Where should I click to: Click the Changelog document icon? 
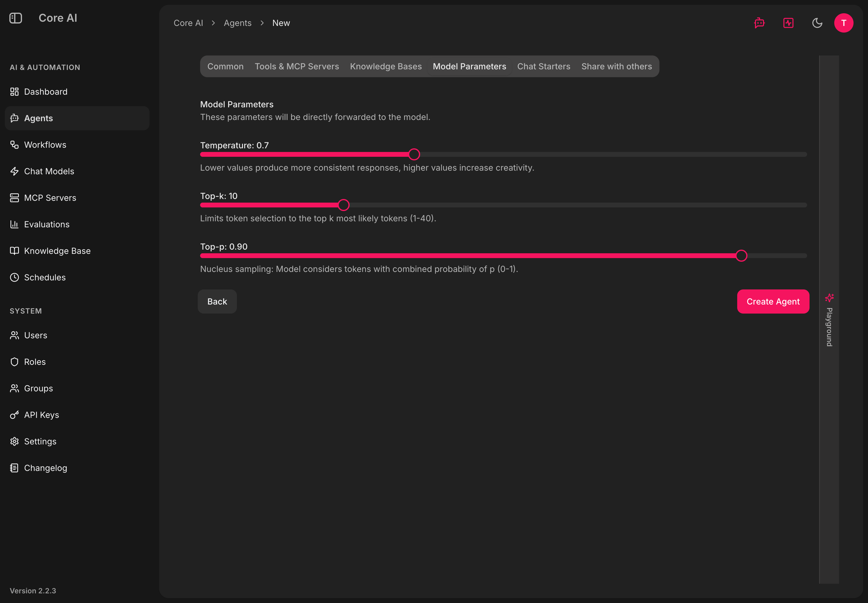[x=14, y=468]
